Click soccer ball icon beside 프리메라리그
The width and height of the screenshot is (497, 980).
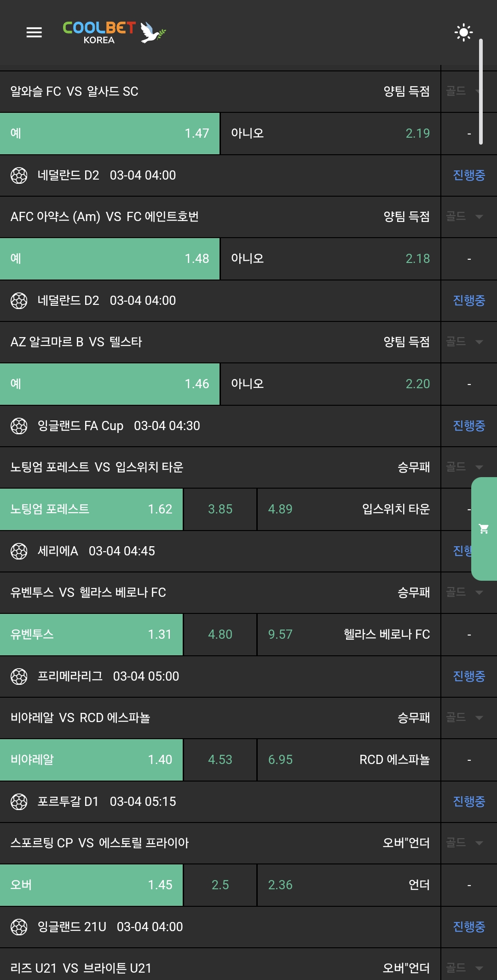tap(19, 677)
